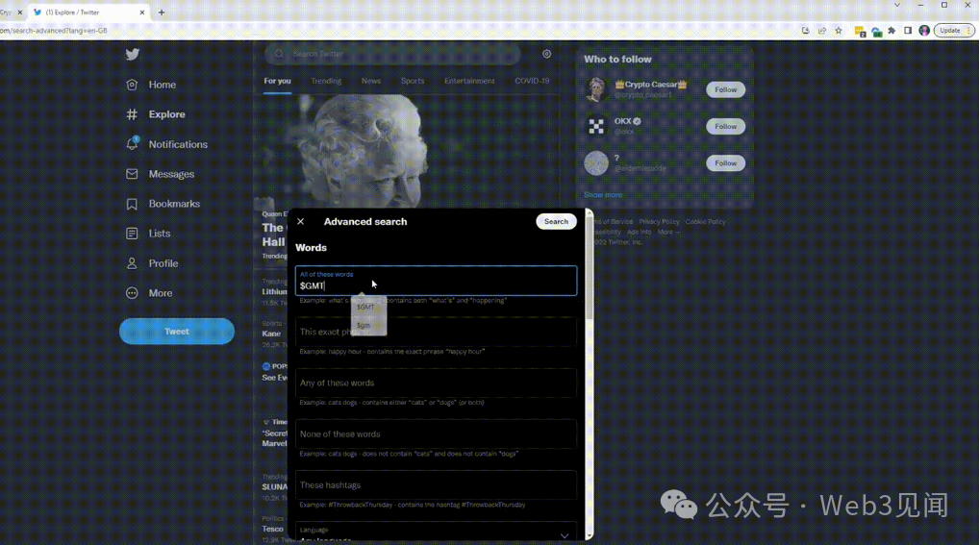Switch to the For you tab
The height and width of the screenshot is (545, 980).
pyautogui.click(x=278, y=81)
